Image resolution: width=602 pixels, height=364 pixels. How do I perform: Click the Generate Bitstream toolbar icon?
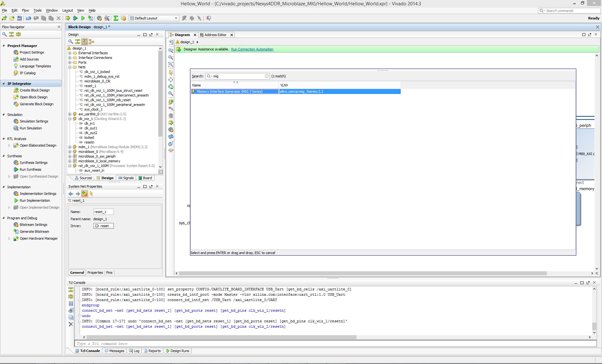tap(90, 18)
